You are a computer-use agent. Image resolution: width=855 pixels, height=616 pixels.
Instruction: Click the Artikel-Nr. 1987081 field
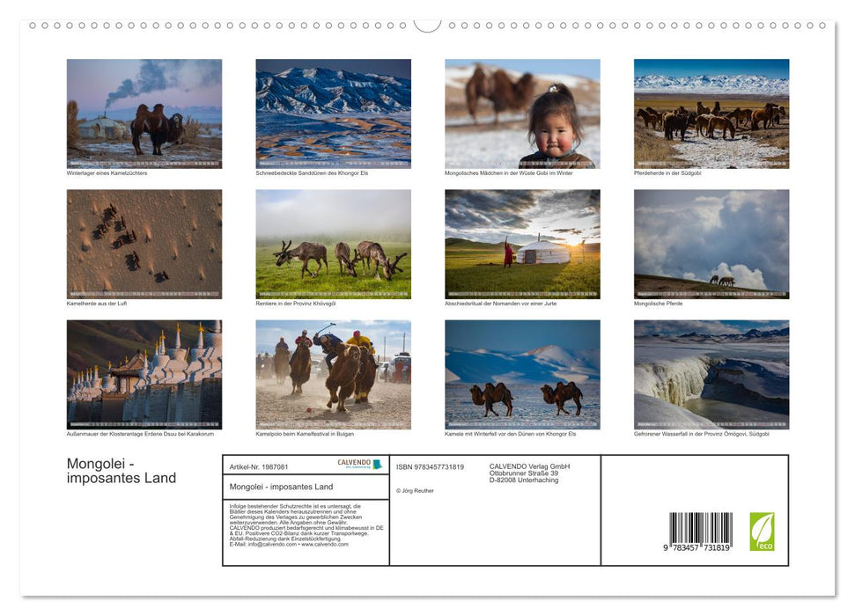(259, 467)
